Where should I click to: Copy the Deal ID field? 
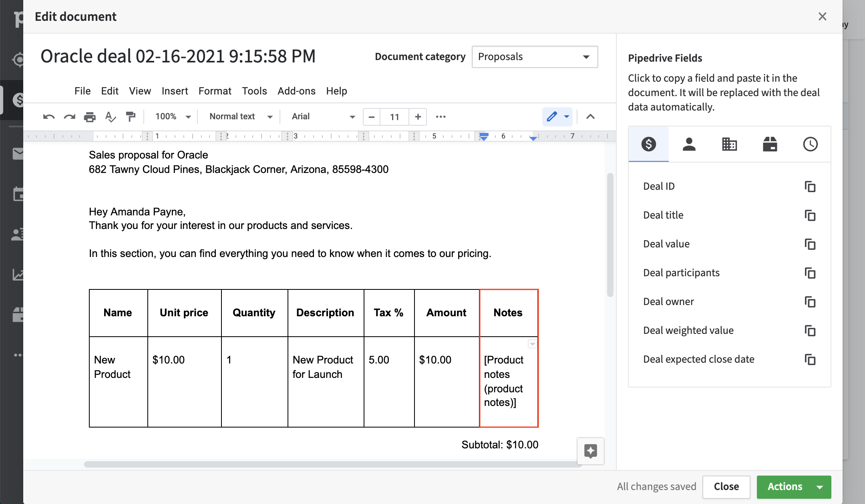[x=810, y=187]
